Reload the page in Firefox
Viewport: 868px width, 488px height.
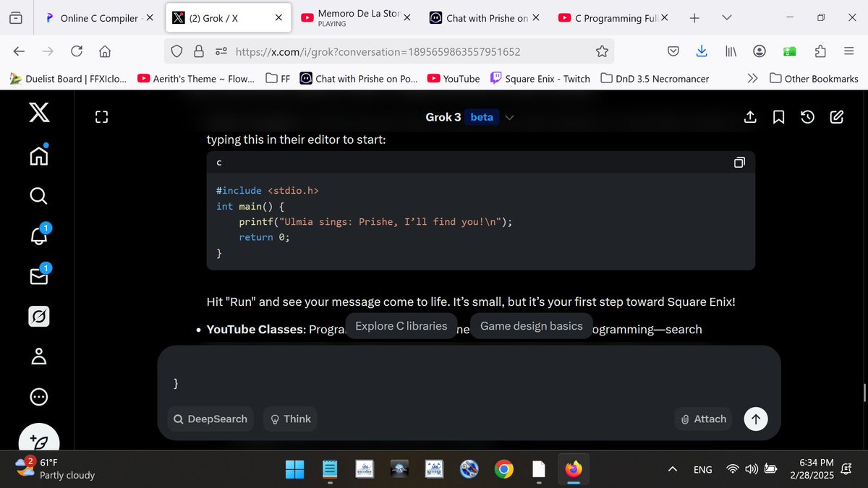(x=76, y=51)
